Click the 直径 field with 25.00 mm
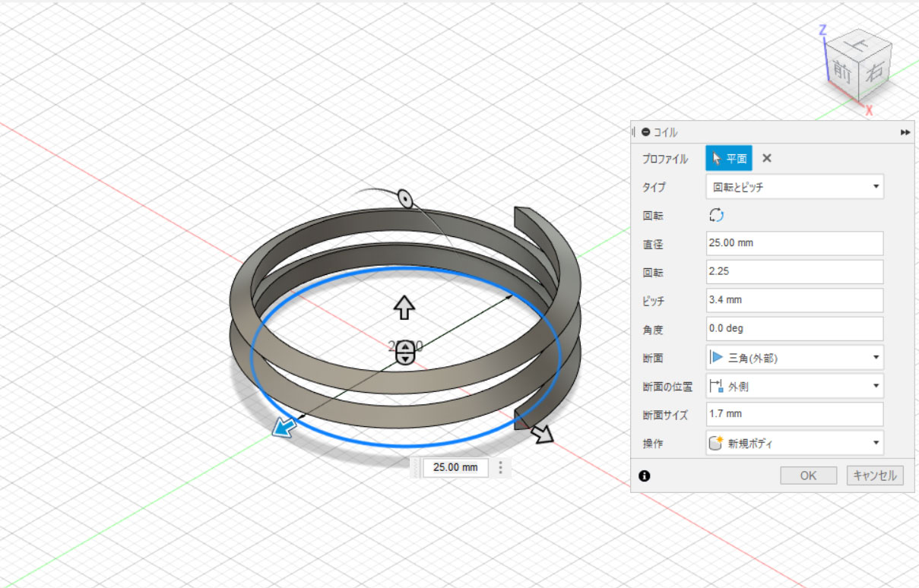The width and height of the screenshot is (919, 588). (x=795, y=243)
